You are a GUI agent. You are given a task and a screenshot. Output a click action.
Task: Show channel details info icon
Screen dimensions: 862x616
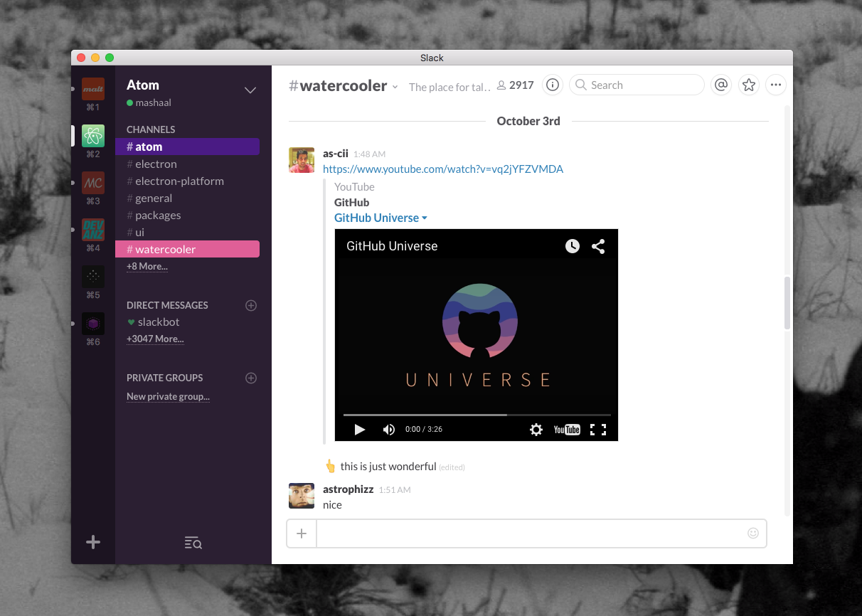pyautogui.click(x=553, y=85)
